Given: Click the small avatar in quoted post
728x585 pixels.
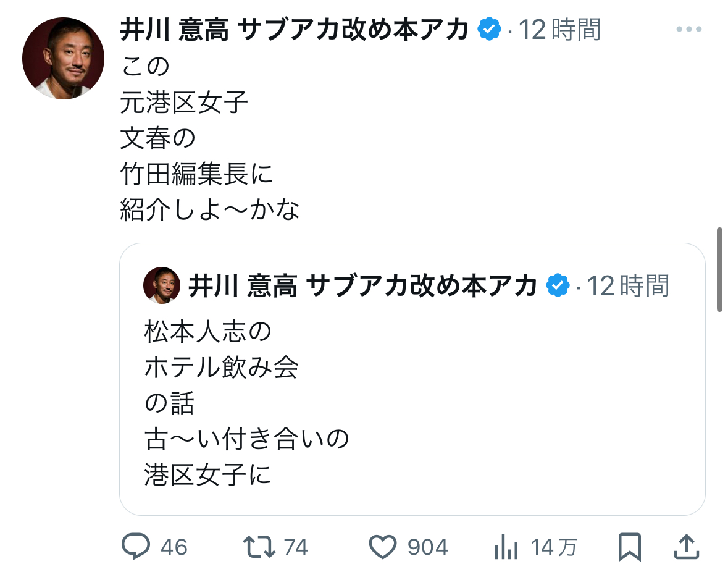Looking at the screenshot, I should (162, 285).
